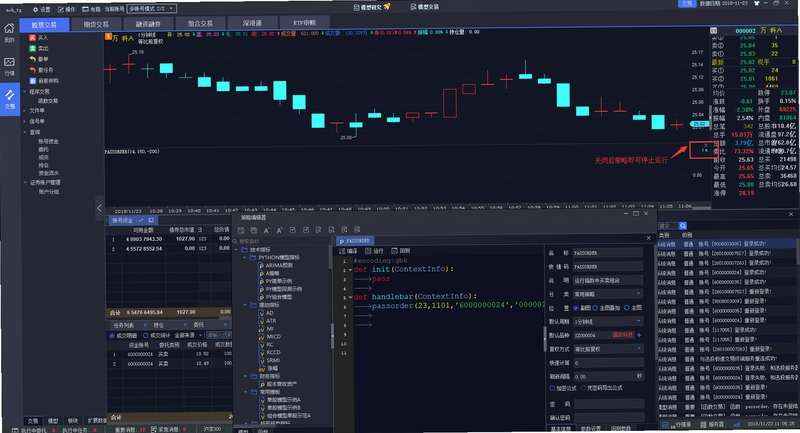This screenshot has height=433, width=800.
Task: Collapse the 程序交易 tree node
Action: (x=24, y=92)
